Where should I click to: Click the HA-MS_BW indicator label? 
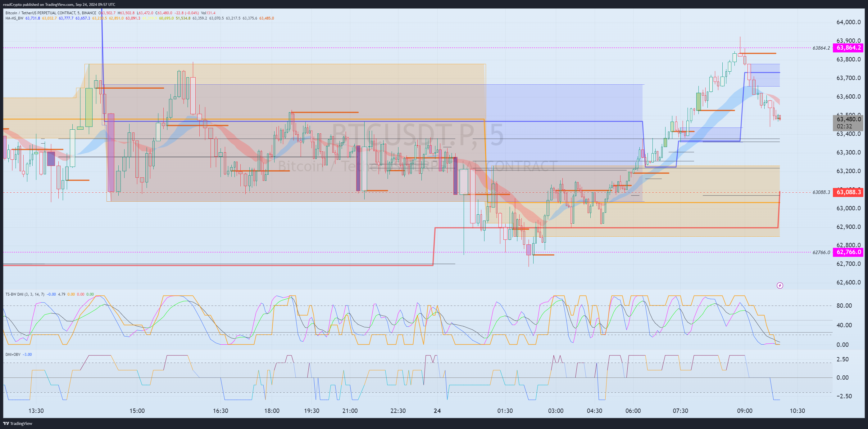(x=15, y=18)
